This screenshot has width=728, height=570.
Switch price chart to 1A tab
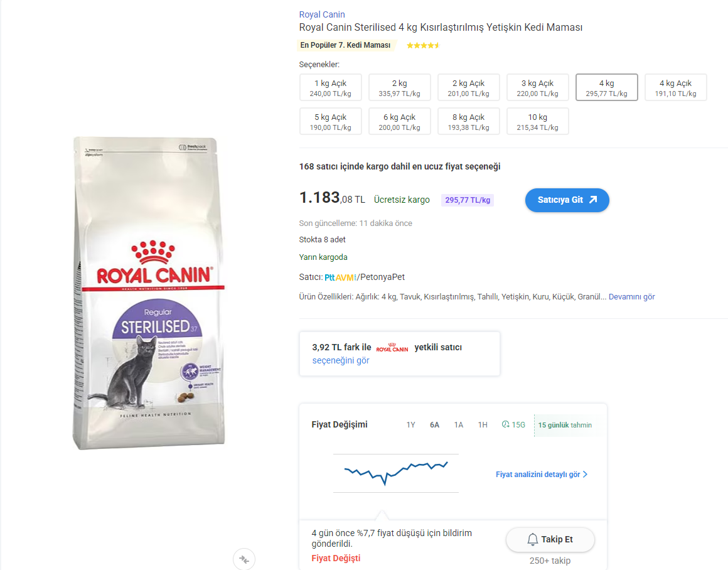pyautogui.click(x=459, y=425)
